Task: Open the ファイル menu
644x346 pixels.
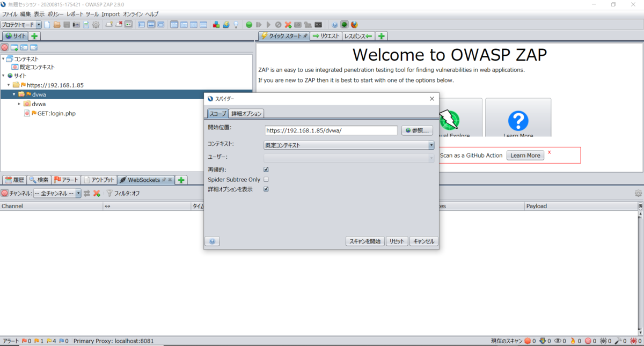Action: (10, 13)
